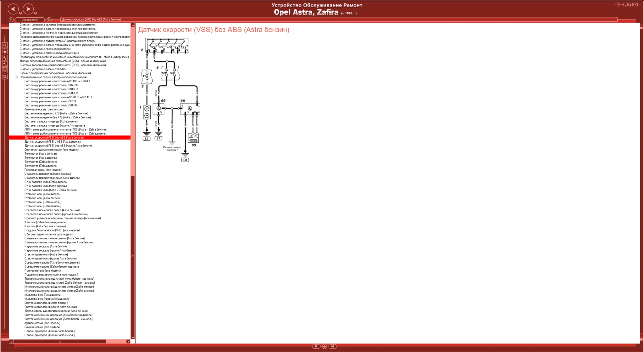Click the forward navigation arrow button
Image resolution: width=644 pixels, height=352 pixels.
28,9
